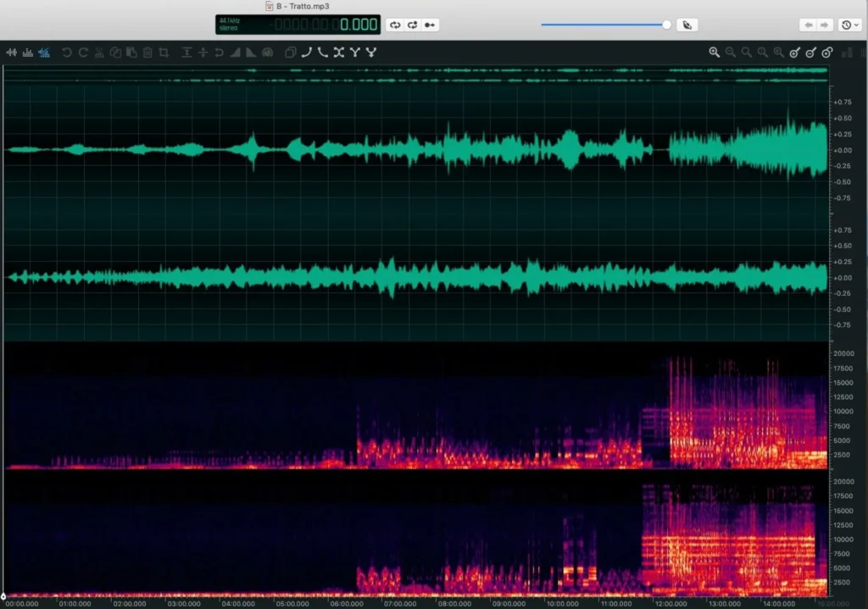Toggle combined waveform and spectrogram view
The width and height of the screenshot is (868, 609).
[x=44, y=53]
